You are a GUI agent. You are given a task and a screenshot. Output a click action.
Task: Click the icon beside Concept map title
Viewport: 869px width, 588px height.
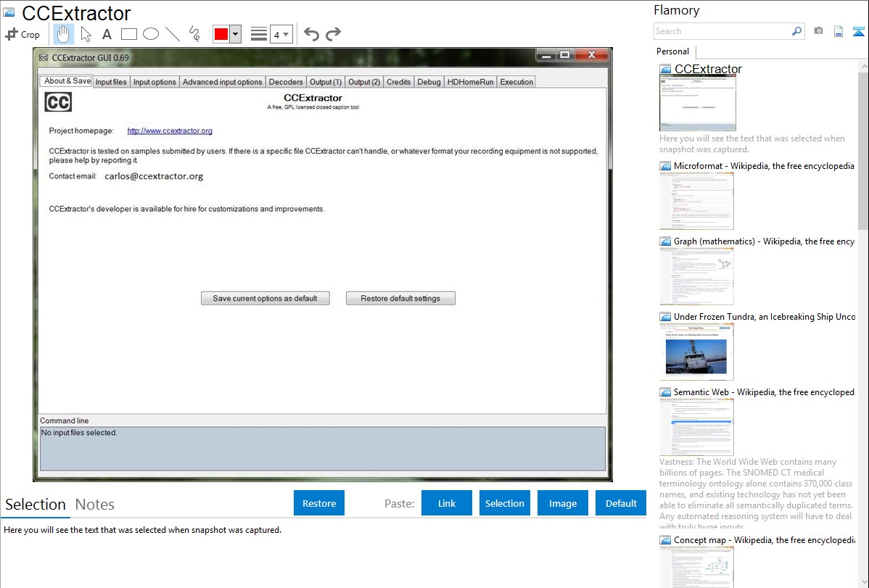coord(666,539)
